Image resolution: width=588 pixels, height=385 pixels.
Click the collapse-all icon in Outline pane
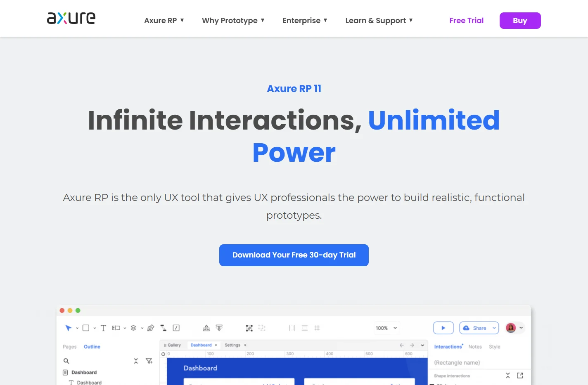(x=136, y=361)
